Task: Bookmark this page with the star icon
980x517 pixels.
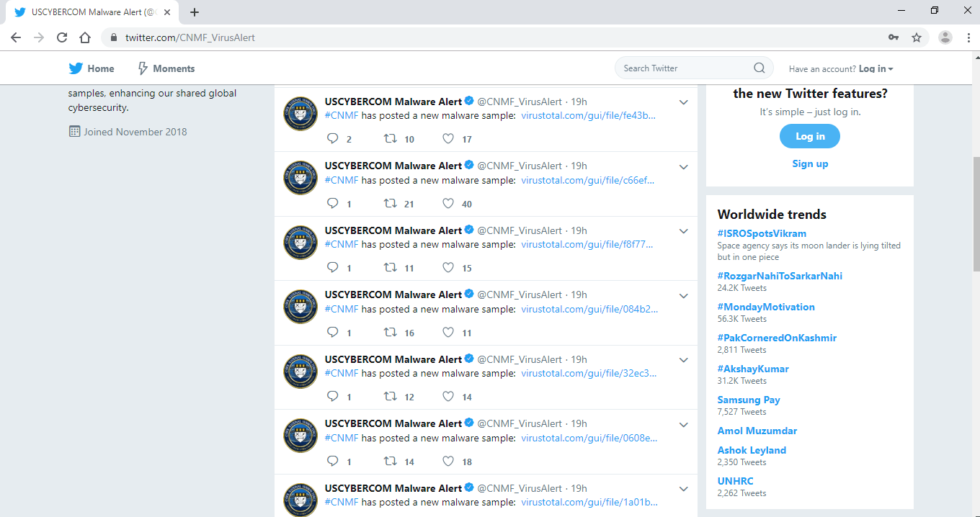Action: (x=917, y=37)
